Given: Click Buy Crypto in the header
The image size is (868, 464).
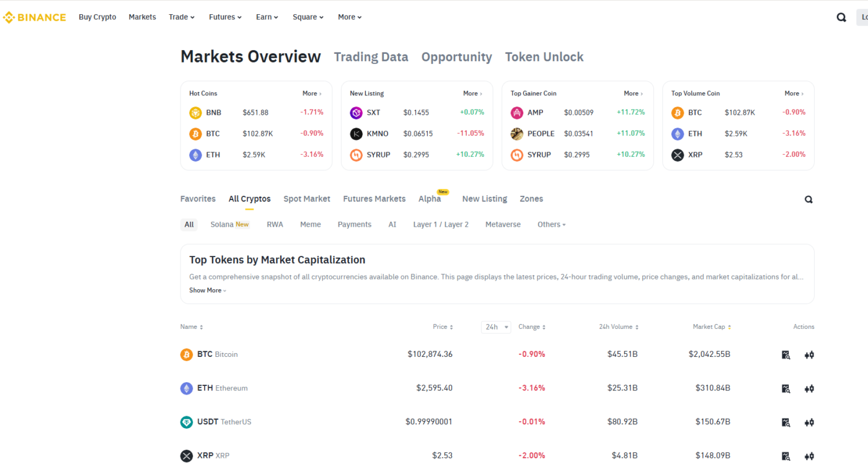Looking at the screenshot, I should point(97,17).
